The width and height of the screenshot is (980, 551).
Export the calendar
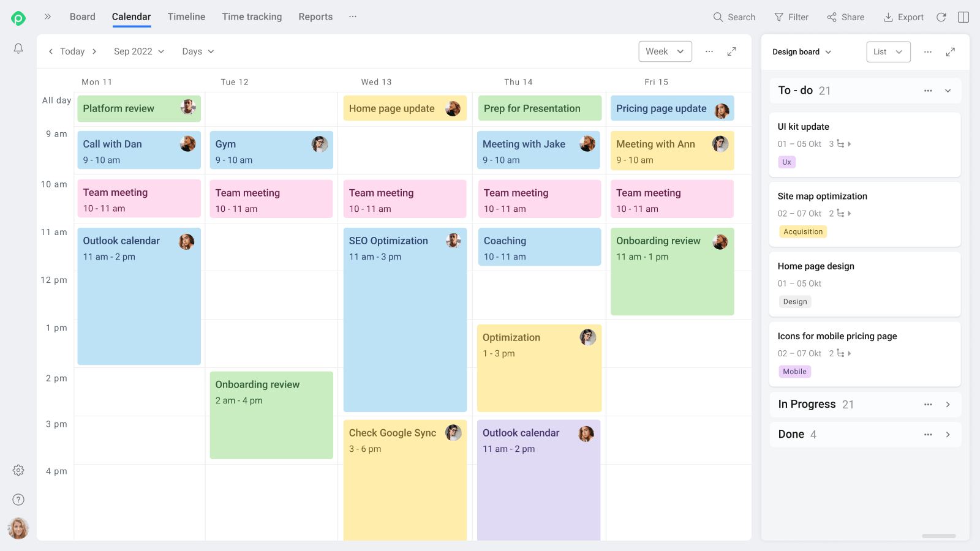coord(903,17)
